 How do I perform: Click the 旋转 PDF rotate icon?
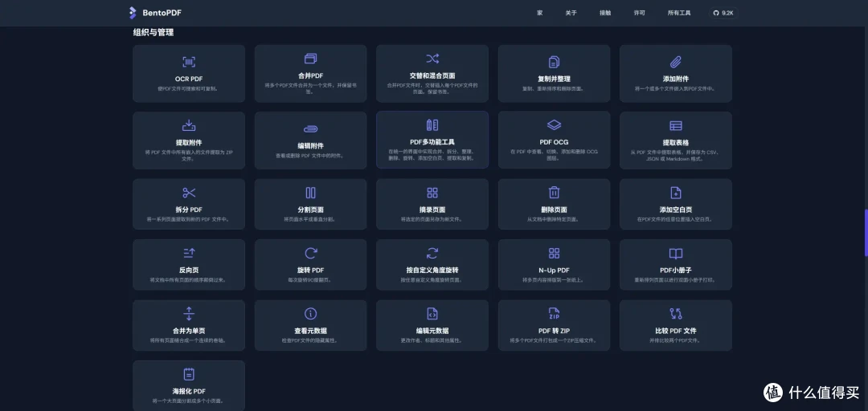pyautogui.click(x=310, y=254)
